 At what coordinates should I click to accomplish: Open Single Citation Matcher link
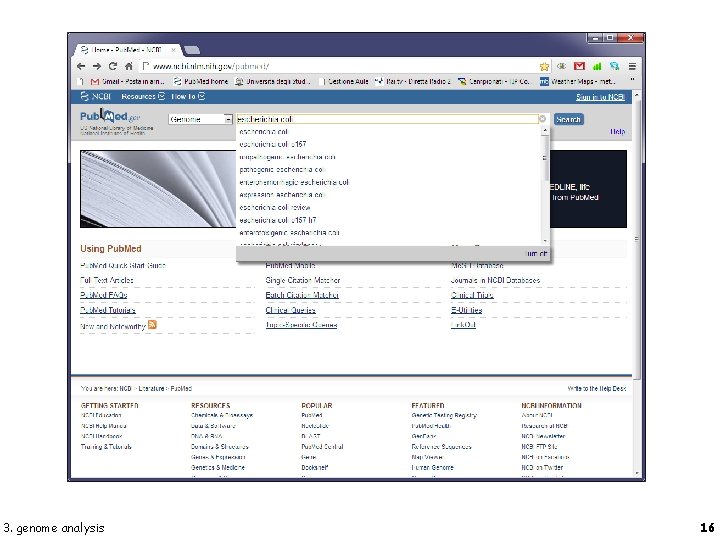click(x=303, y=280)
